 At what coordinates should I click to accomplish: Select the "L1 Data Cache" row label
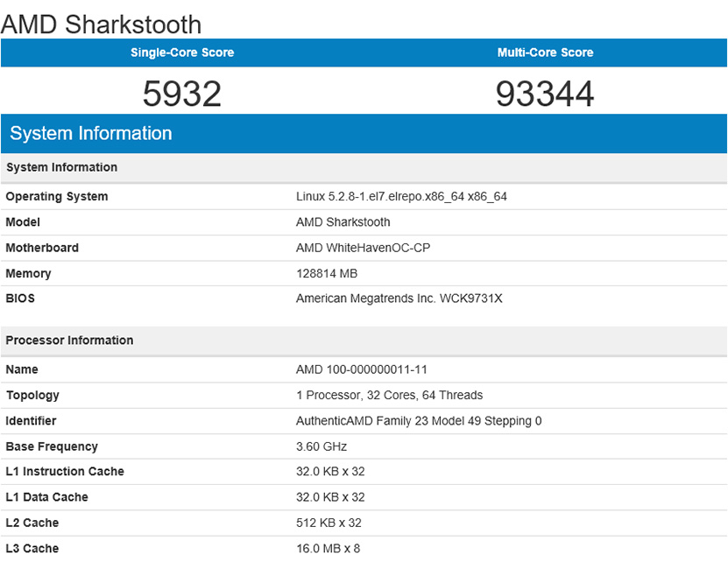(46, 497)
